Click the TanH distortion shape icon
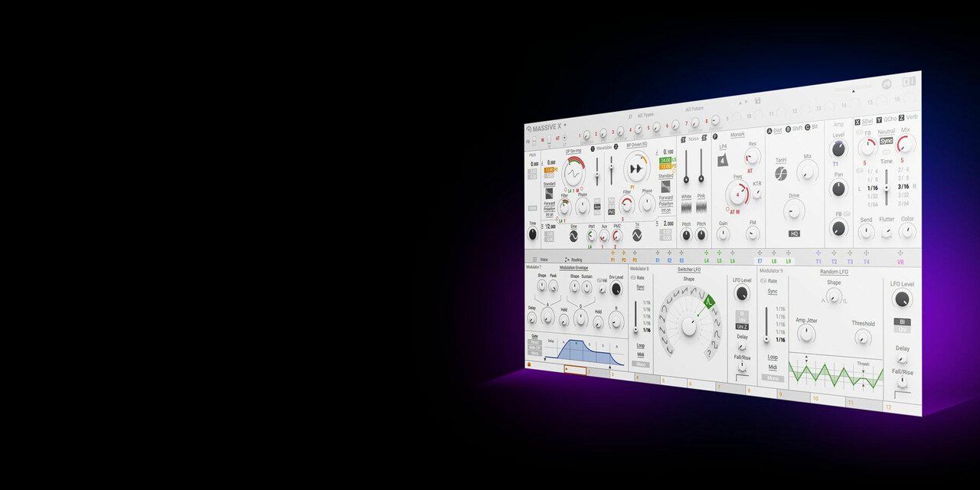Screen dimensions: 980x490 coord(780,172)
